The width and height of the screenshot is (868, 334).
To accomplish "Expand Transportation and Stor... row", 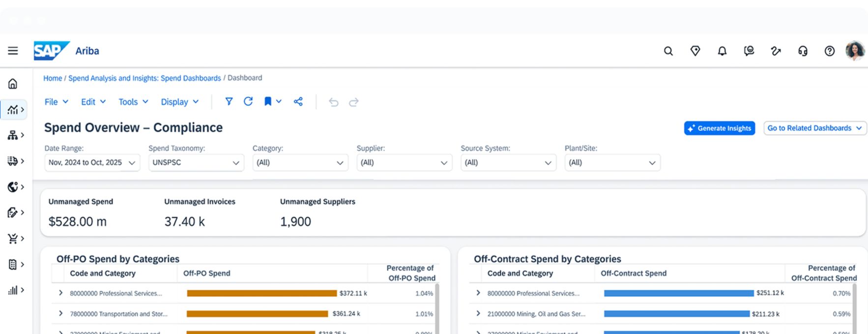I will coord(60,313).
